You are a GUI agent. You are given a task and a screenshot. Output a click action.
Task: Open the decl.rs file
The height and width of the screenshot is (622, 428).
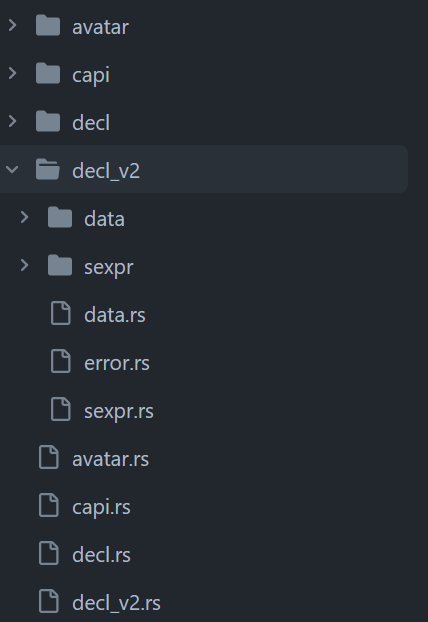click(101, 555)
